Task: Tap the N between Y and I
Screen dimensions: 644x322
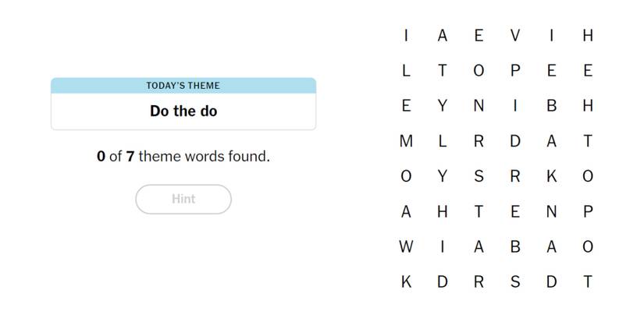Action: 479,106
